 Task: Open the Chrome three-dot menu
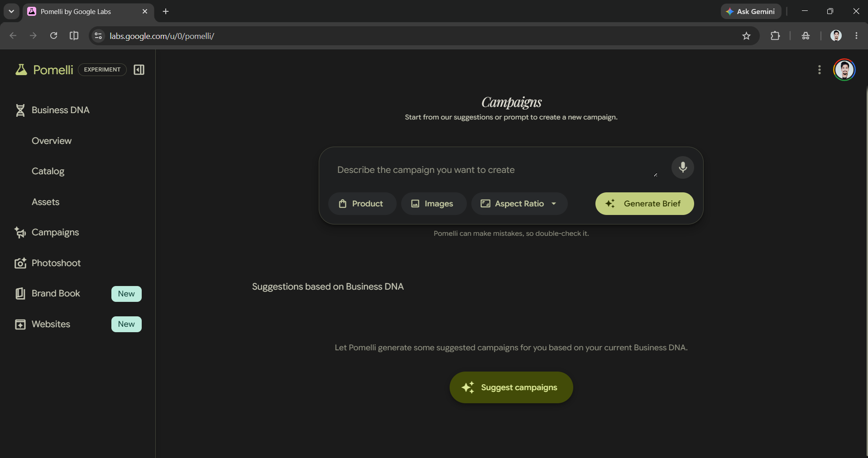coord(856,36)
